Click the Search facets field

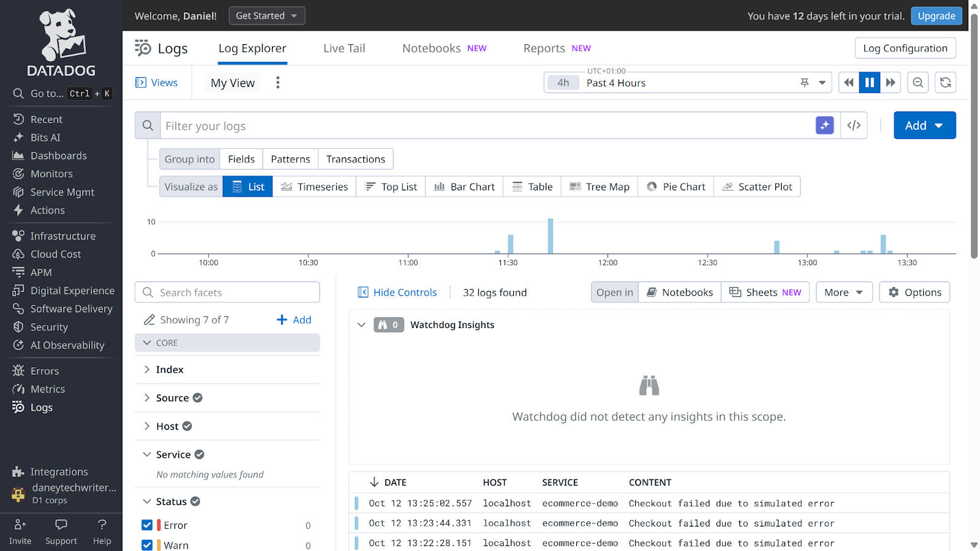click(227, 293)
